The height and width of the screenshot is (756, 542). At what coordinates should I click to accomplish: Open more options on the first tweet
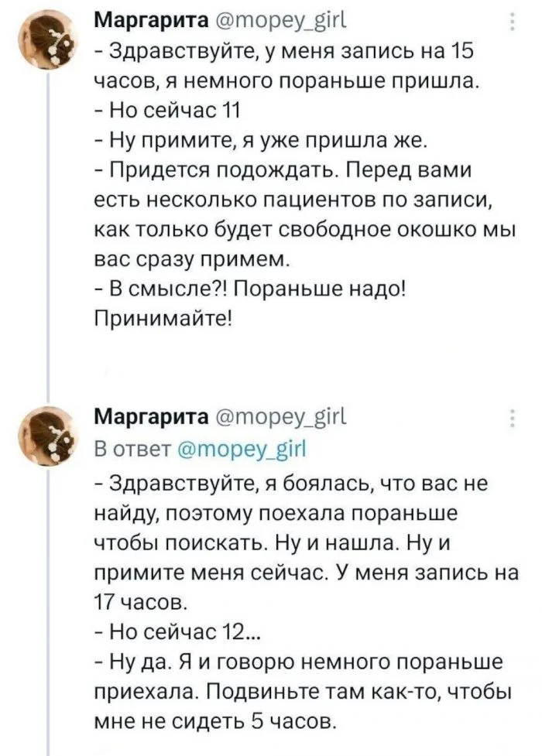tap(512, 23)
